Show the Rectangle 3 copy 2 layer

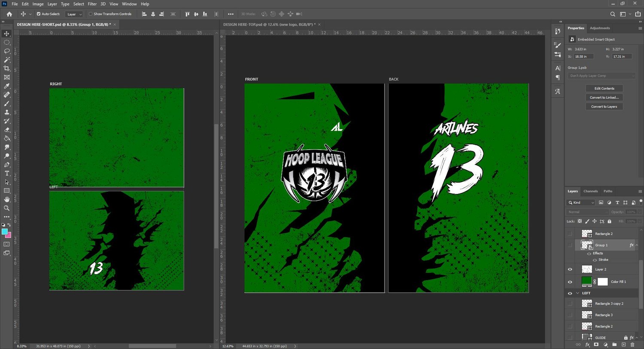tap(570, 303)
